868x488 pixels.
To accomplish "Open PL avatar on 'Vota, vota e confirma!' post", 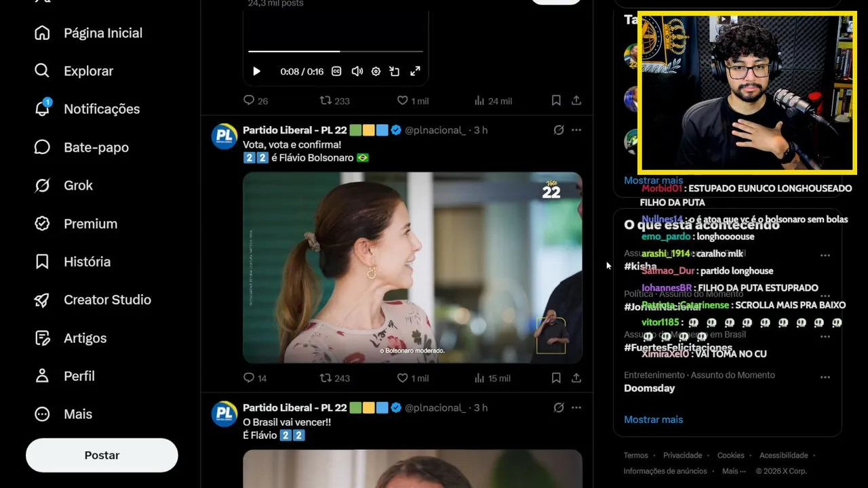I will pos(224,136).
